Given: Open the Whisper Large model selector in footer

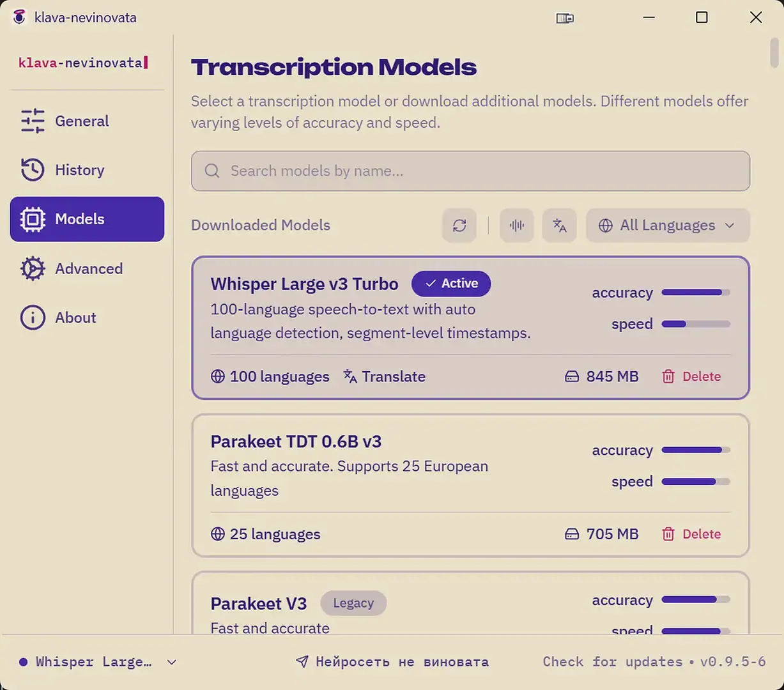Looking at the screenshot, I should click(98, 662).
